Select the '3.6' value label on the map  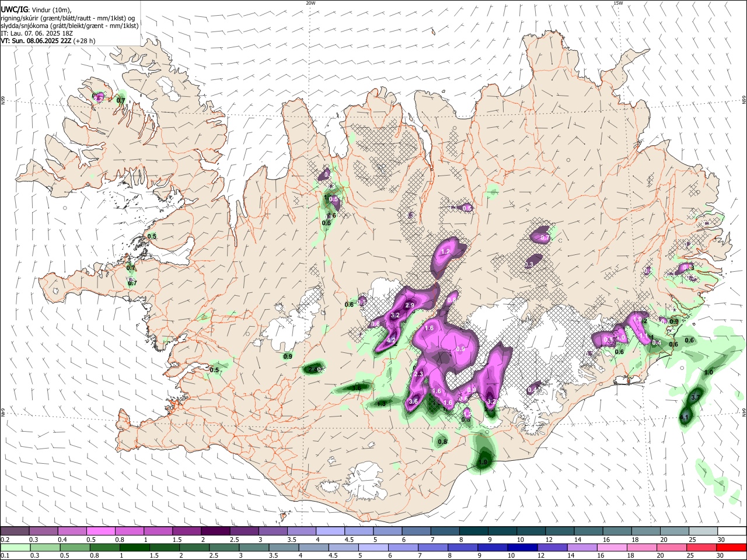tap(414, 401)
